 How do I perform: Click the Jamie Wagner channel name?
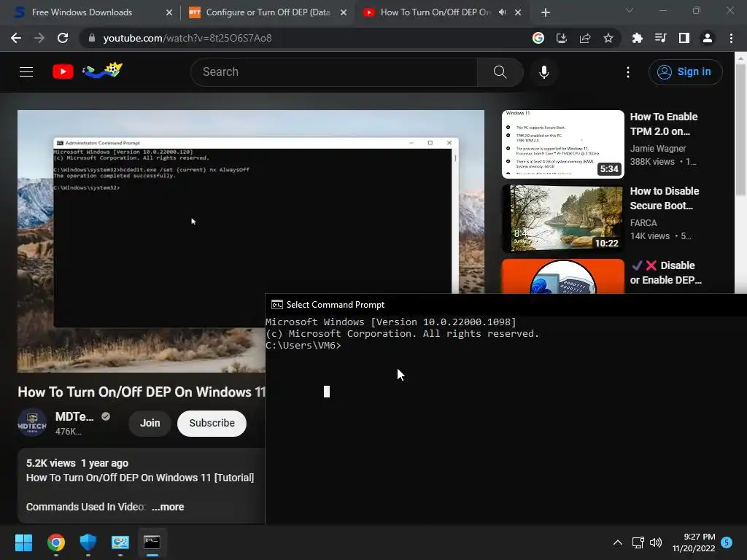(658, 149)
